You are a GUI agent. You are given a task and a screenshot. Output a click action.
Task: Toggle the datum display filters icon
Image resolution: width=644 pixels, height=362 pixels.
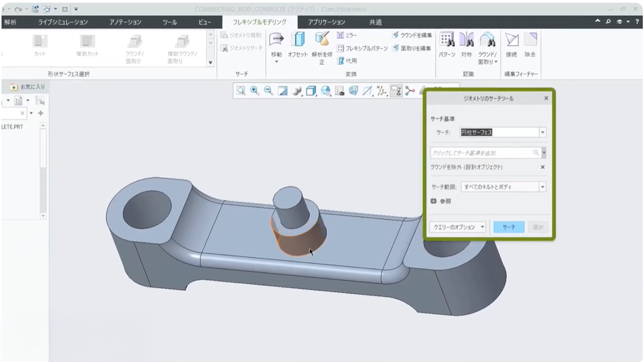[382, 90]
